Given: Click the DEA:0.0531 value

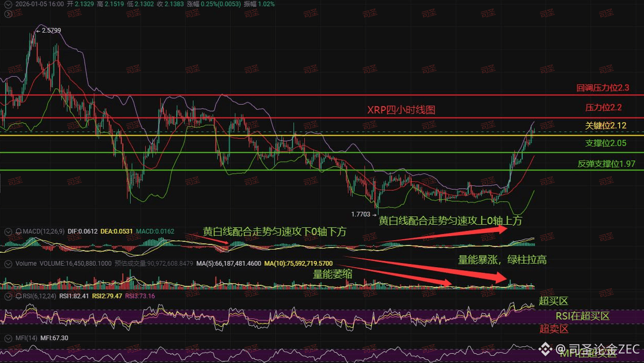Looking at the screenshot, I should 117,230.
